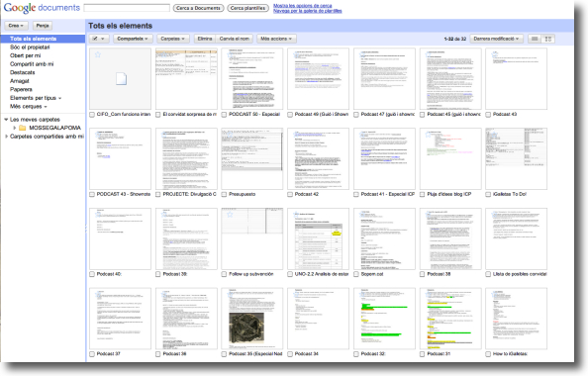Open the Pluja d'idees blog ICP thumbnail

pyautogui.click(x=450, y=158)
